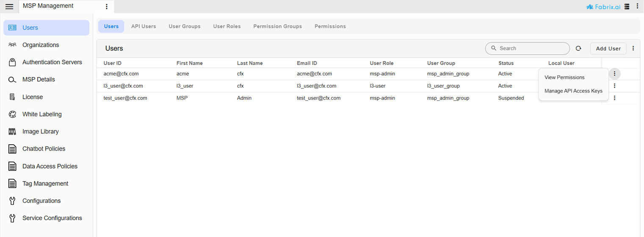Open Chatbot Policies from sidebar
Screen dimensions: 644x237
click(x=47, y=149)
